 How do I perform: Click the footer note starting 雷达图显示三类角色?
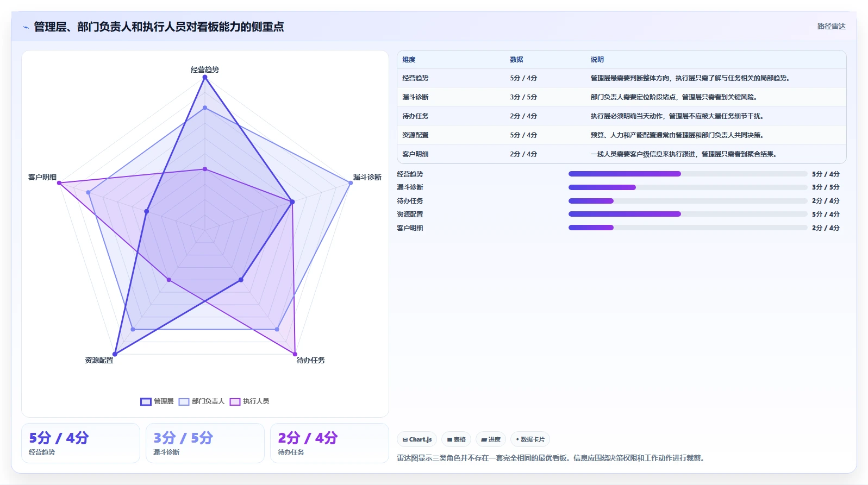(552, 458)
